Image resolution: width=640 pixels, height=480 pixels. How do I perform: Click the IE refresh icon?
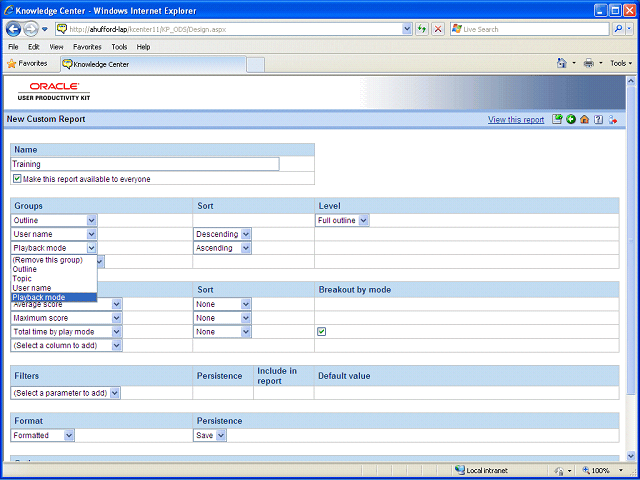pos(422,29)
